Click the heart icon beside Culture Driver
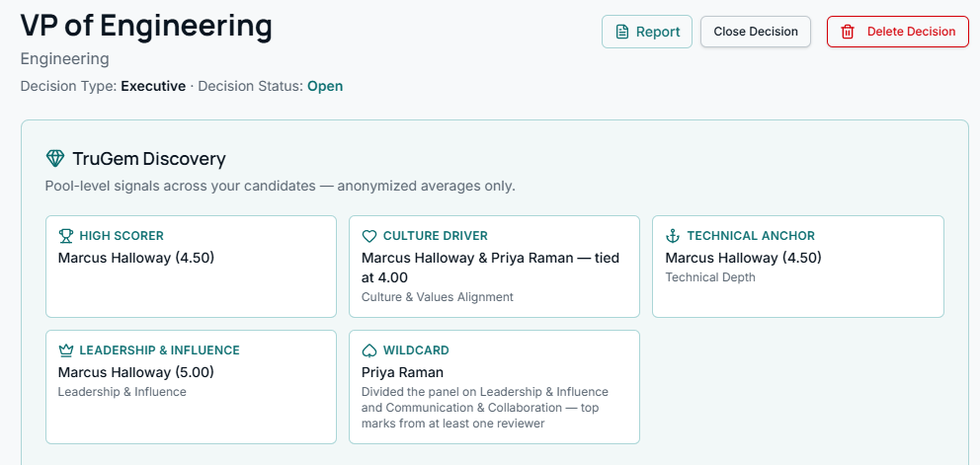The width and height of the screenshot is (980, 465). tap(369, 236)
